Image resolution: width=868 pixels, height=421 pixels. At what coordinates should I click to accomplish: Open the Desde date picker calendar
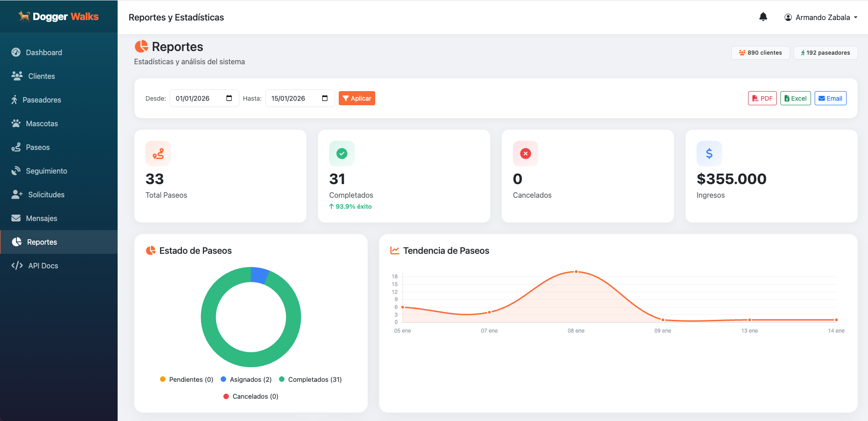(x=229, y=98)
